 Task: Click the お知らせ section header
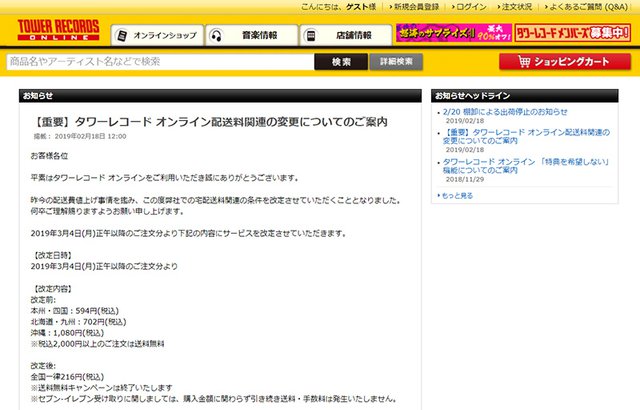220,96
